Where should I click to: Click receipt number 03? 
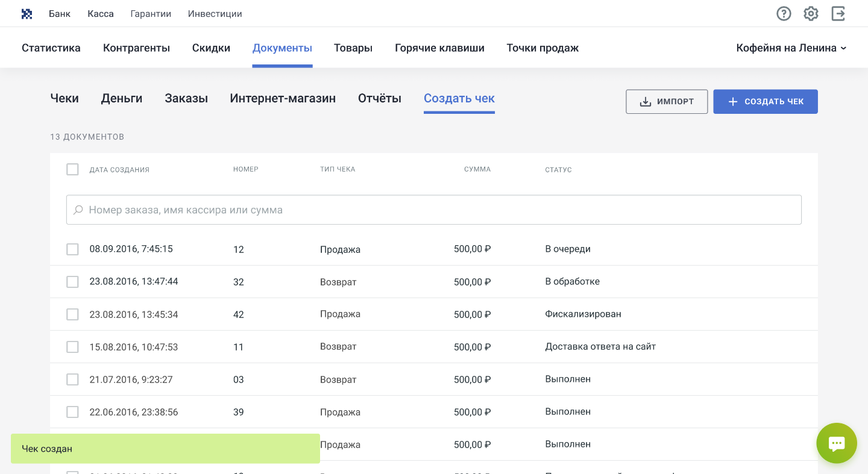coord(239,379)
